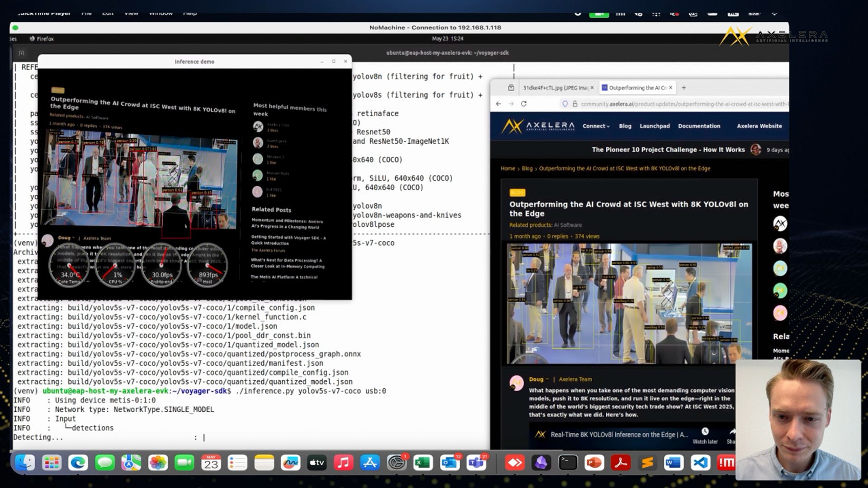This screenshot has width=868, height=488.
Task: Open Maps from the Dock
Action: point(131,463)
